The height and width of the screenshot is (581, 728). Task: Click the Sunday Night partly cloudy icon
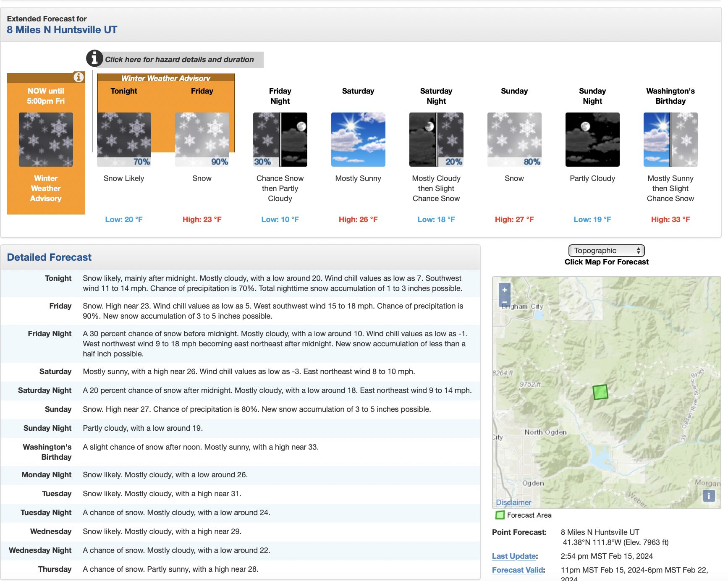pyautogui.click(x=592, y=139)
